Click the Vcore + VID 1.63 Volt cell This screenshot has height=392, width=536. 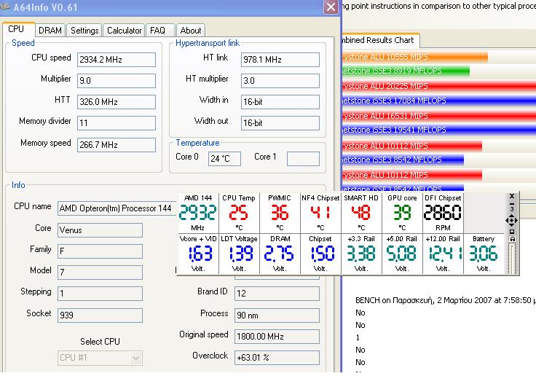198,254
